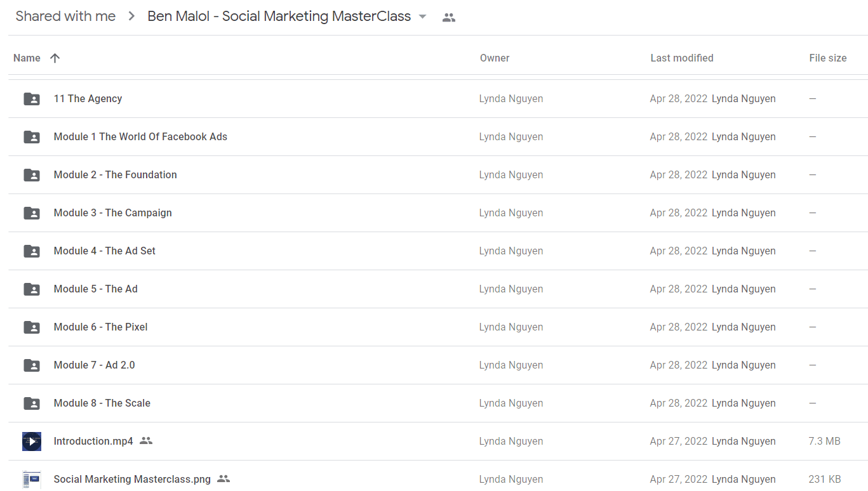Click the Social Marketing Masterclass.png thumbnail
Viewport: 868px width, 491px height.
[x=32, y=480]
